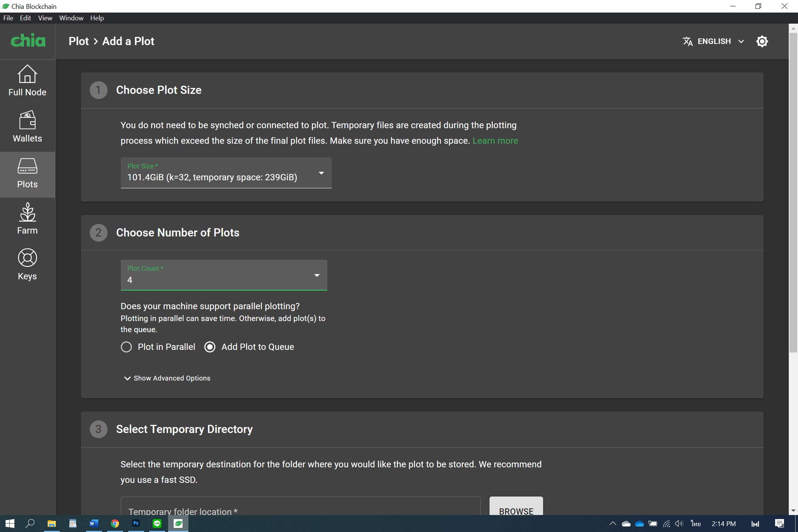The height and width of the screenshot is (532, 798).
Task: Show hidden system tray icons
Action: click(x=613, y=524)
